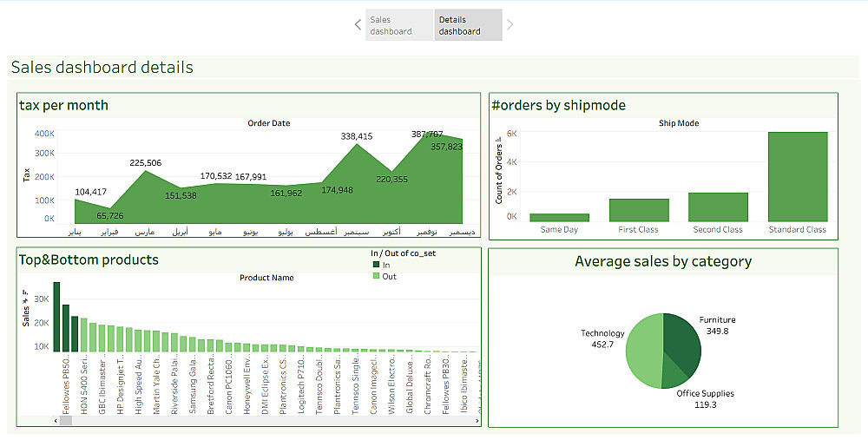Image resolution: width=868 pixels, height=440 pixels.
Task: Click the Product Name column header
Action: click(266, 278)
